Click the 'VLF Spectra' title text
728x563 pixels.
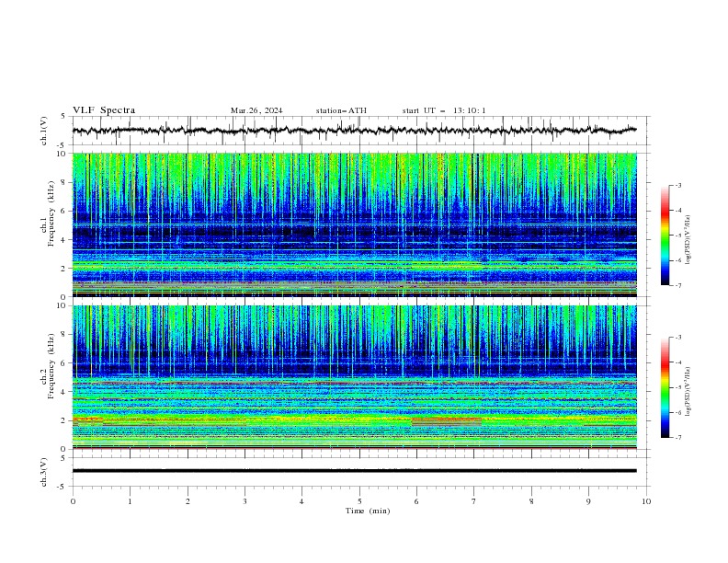click(x=104, y=110)
